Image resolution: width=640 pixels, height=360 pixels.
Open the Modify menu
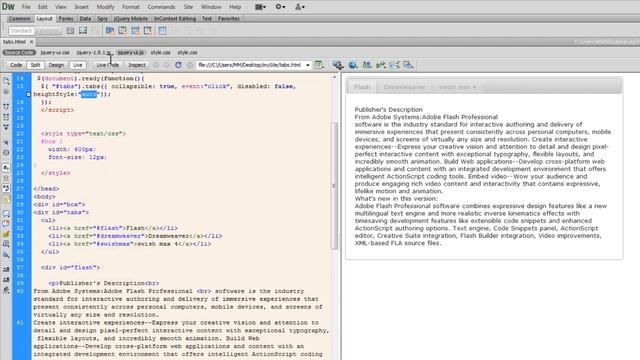tap(105, 7)
